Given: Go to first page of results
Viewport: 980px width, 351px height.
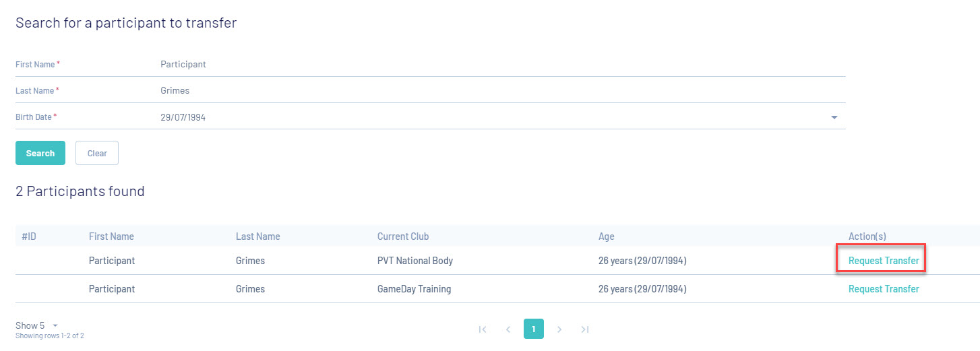Looking at the screenshot, I should (x=482, y=329).
